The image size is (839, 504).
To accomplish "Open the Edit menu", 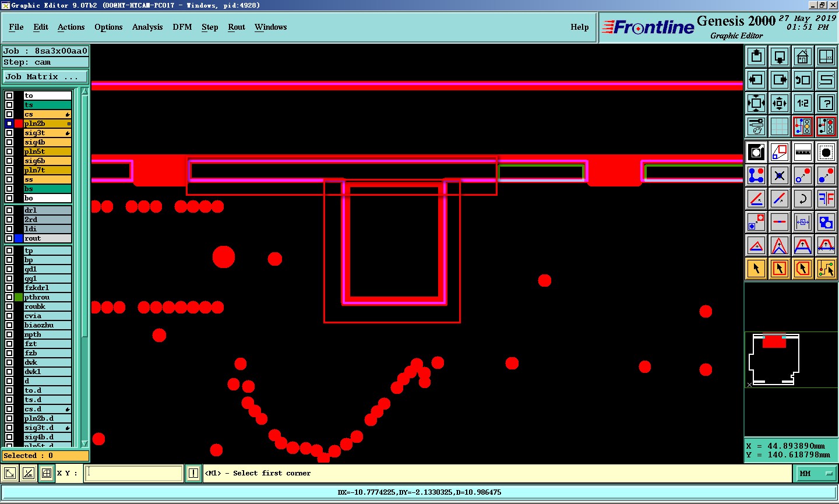I will pyautogui.click(x=41, y=27).
